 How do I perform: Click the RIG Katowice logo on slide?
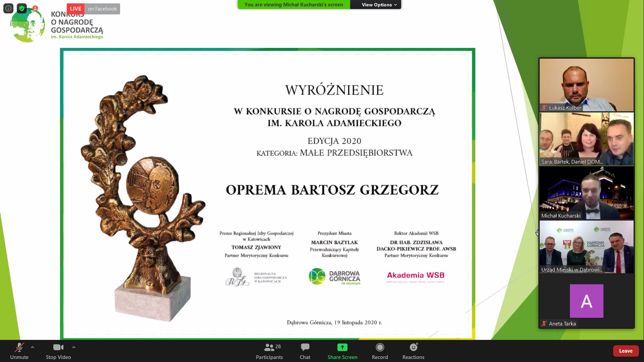point(256,277)
